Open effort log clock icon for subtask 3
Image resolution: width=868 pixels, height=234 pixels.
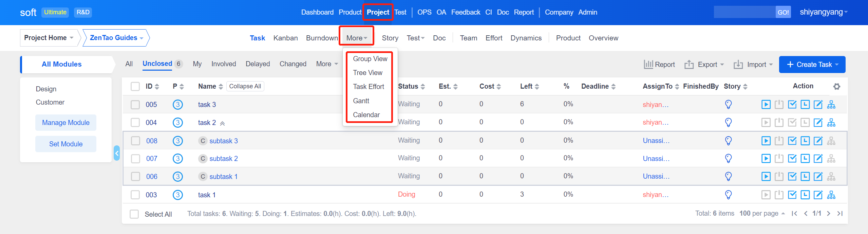click(x=805, y=141)
